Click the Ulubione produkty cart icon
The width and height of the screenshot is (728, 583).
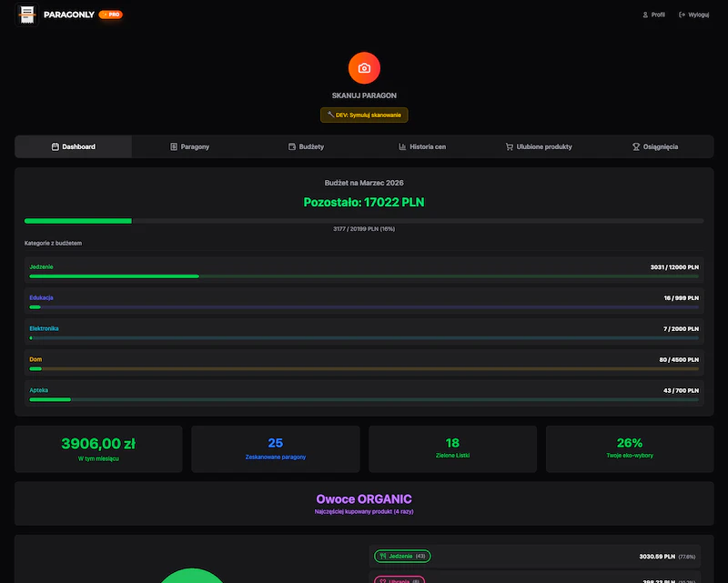pyautogui.click(x=510, y=146)
